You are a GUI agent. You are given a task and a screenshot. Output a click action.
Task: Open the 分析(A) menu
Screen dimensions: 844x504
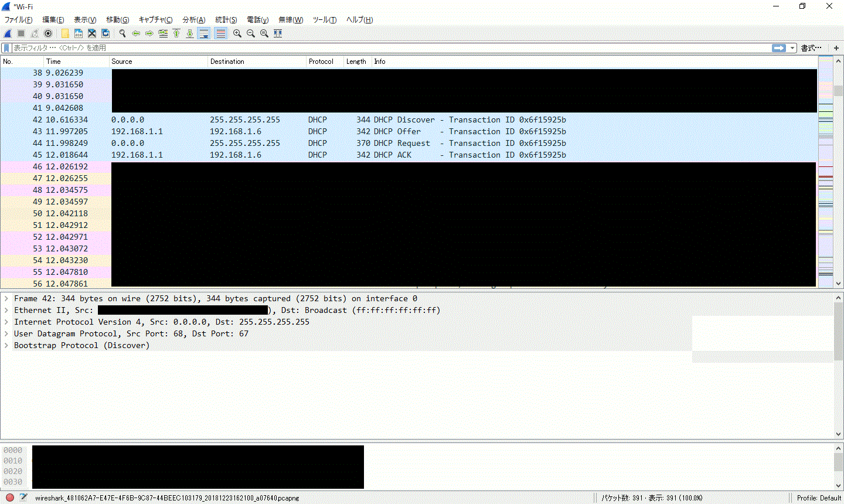click(x=193, y=20)
